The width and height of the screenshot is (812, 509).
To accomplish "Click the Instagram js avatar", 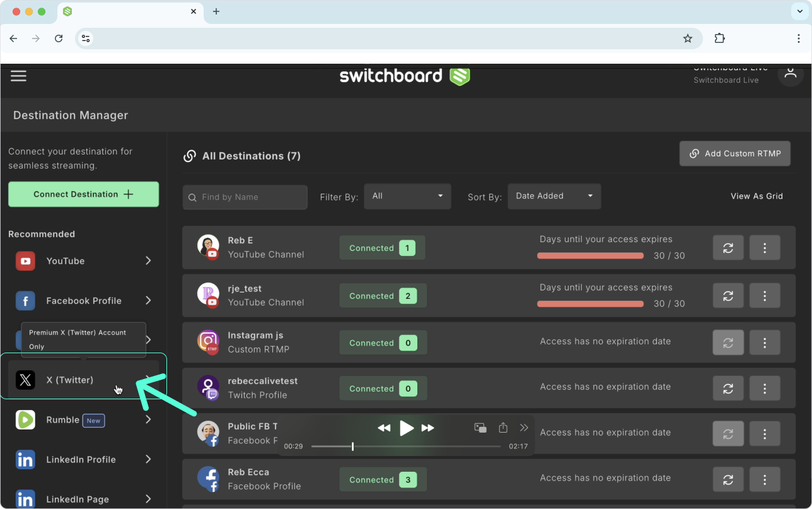I will tap(208, 342).
